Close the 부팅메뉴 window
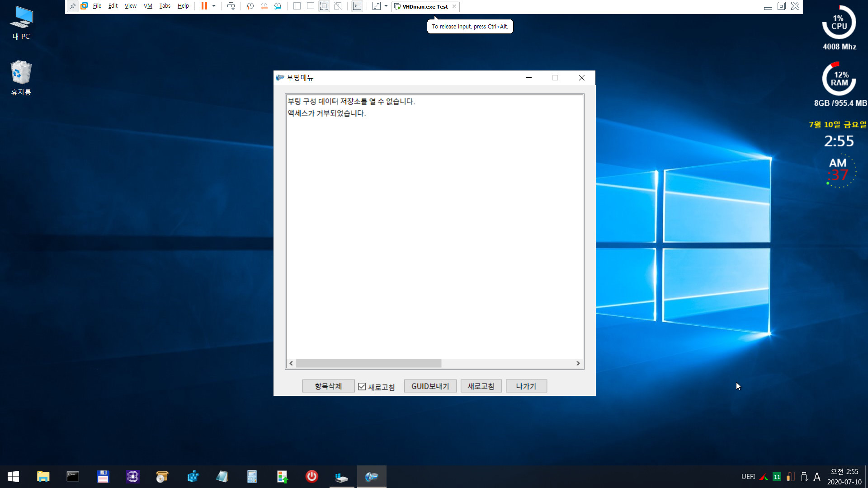The height and width of the screenshot is (488, 868). (x=582, y=78)
